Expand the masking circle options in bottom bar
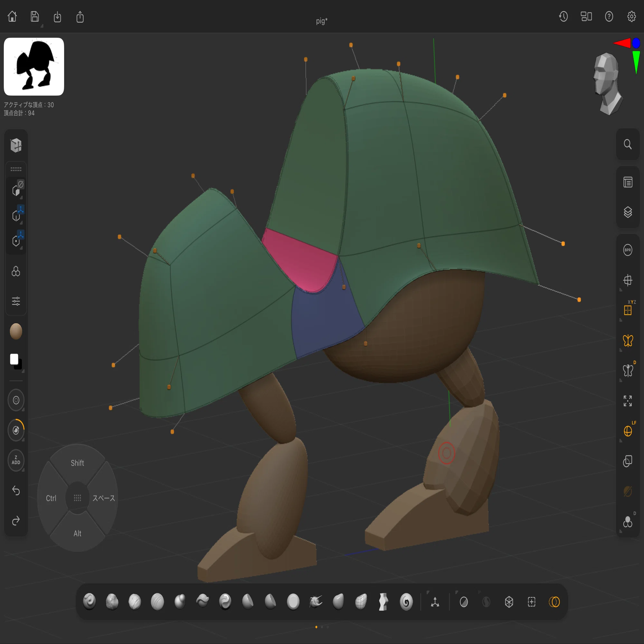644x644 pixels. point(464,602)
